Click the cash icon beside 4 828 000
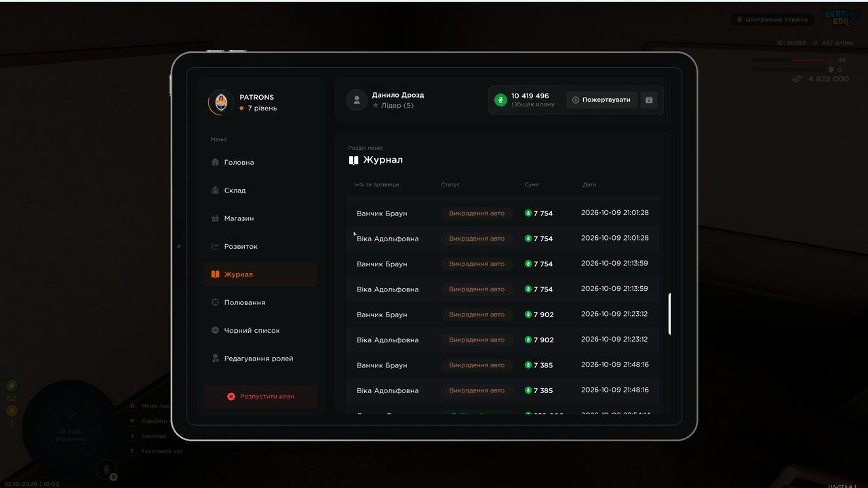868x488 pixels. coord(798,79)
